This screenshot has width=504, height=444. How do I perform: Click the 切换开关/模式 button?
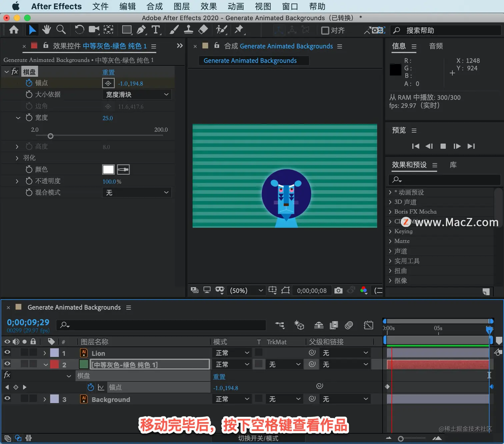coord(258,438)
